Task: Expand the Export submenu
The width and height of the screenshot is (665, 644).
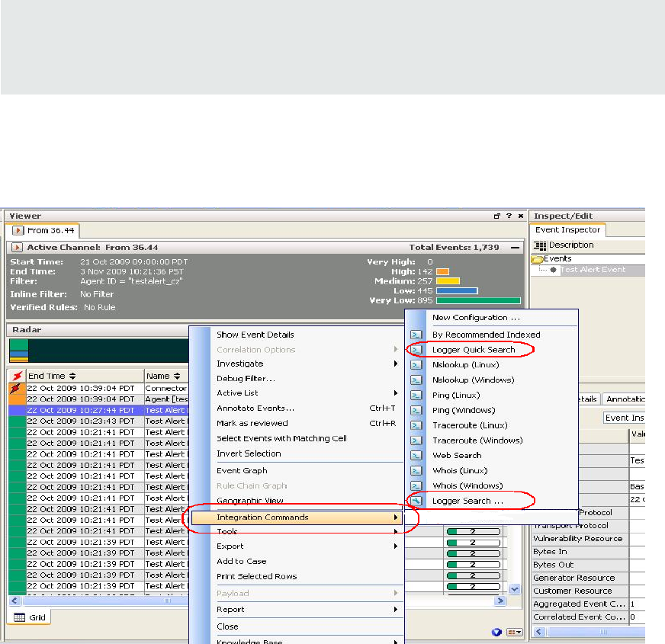Action: (x=307, y=546)
